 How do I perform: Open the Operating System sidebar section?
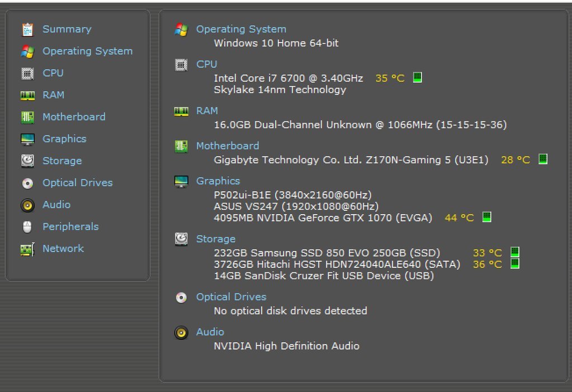coord(87,51)
